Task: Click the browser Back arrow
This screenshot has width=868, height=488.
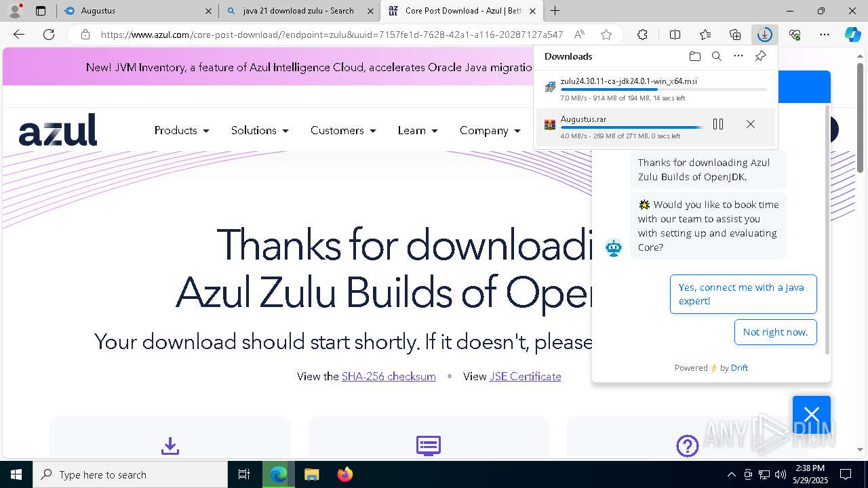Action: pos(19,35)
